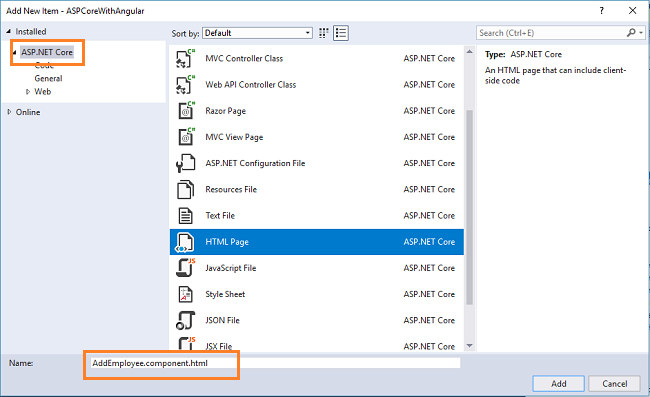Click the Cancel button
The width and height of the screenshot is (650, 397).
(614, 384)
